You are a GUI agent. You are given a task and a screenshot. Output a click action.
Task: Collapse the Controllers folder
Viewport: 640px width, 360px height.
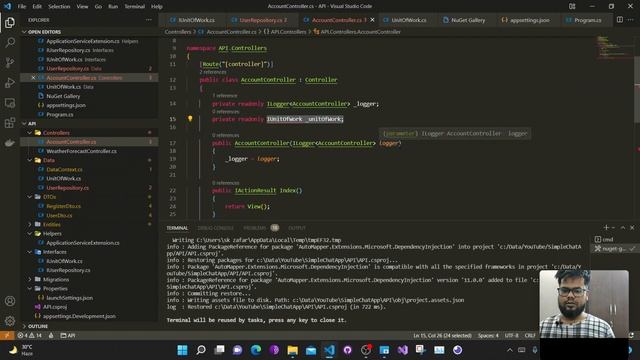click(30, 133)
